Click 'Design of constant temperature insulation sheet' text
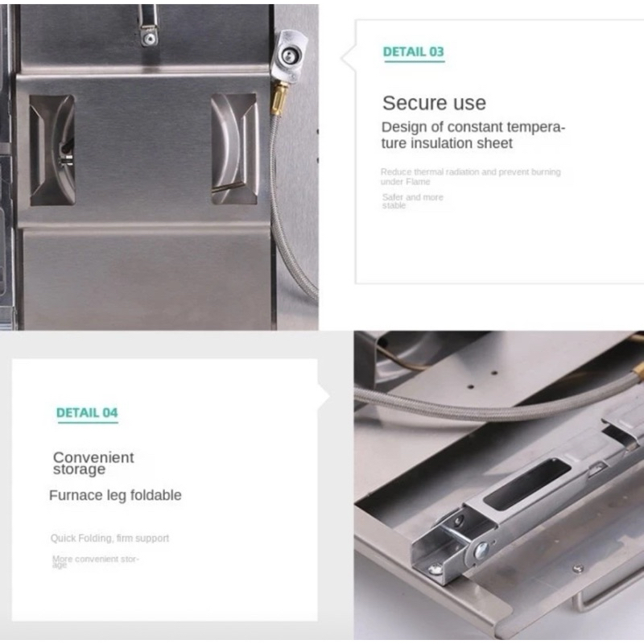 click(473, 135)
